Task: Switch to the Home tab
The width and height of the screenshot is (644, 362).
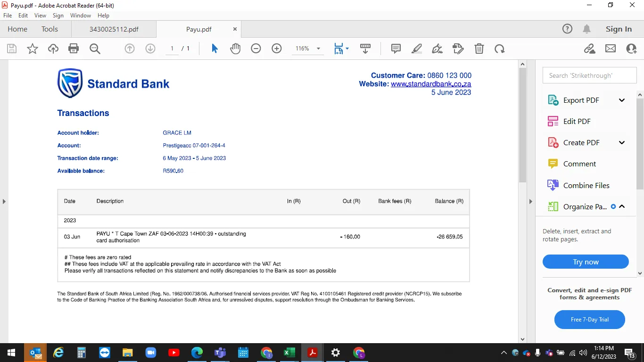Action: click(x=17, y=29)
